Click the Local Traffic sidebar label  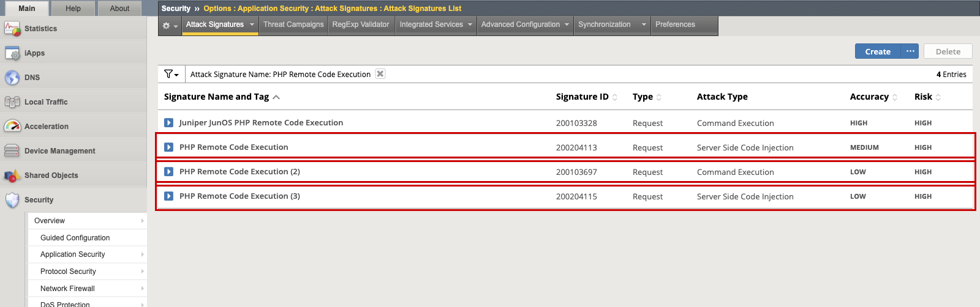pyautogui.click(x=46, y=102)
